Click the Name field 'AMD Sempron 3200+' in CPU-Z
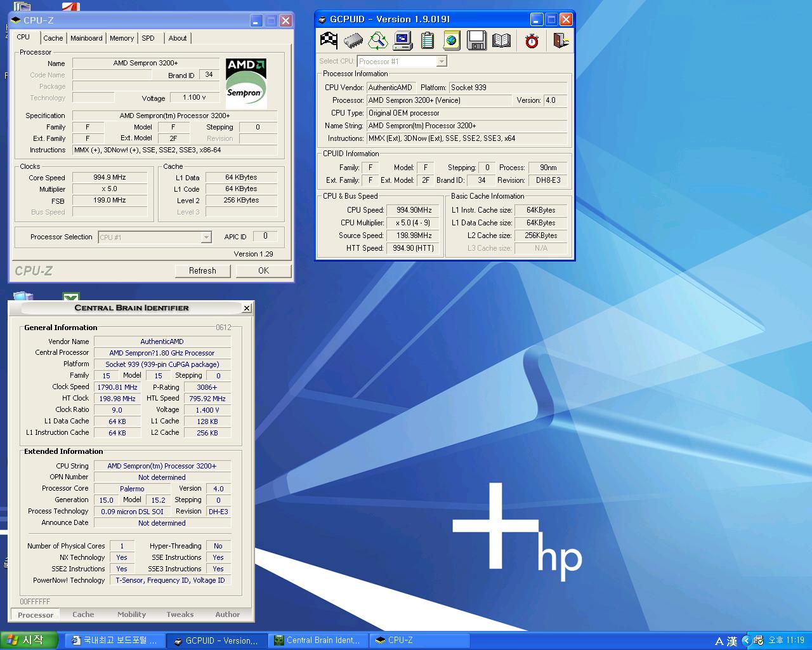 click(145, 63)
